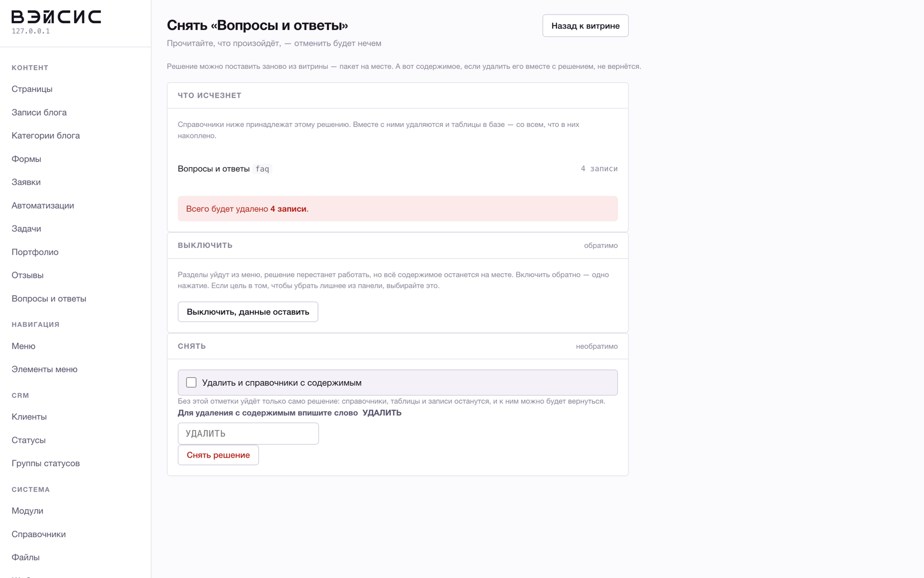Click the "ЧТО ИСЧЕЗНЕТ" section header
Viewport: 924px width, 578px height.
click(210, 95)
